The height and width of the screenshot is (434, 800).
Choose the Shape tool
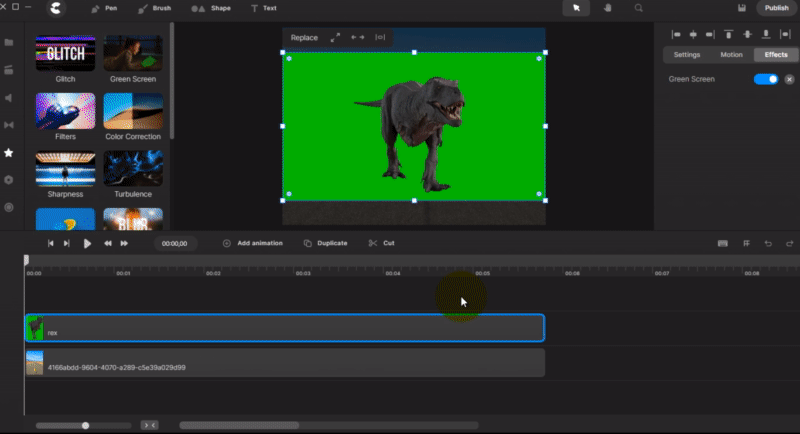pos(209,8)
